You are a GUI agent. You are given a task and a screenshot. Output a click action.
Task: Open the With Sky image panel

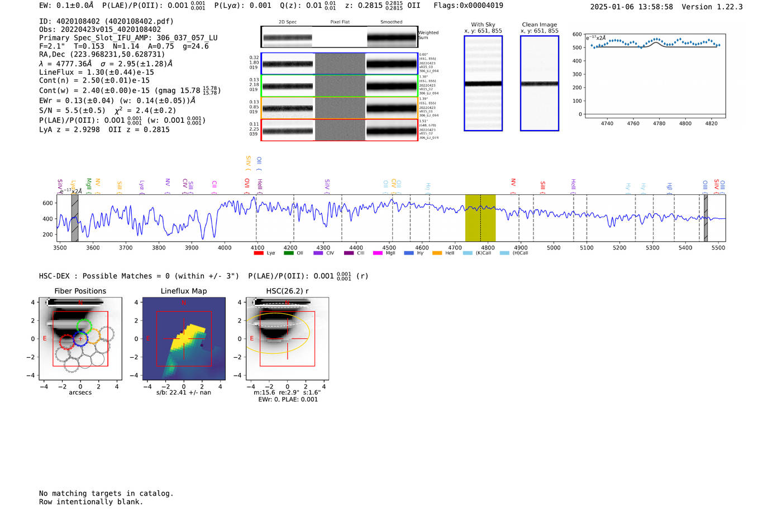pyautogui.click(x=483, y=83)
